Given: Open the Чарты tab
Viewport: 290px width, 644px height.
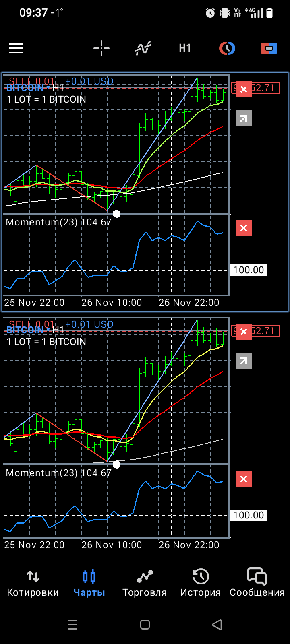Looking at the screenshot, I should [89, 584].
